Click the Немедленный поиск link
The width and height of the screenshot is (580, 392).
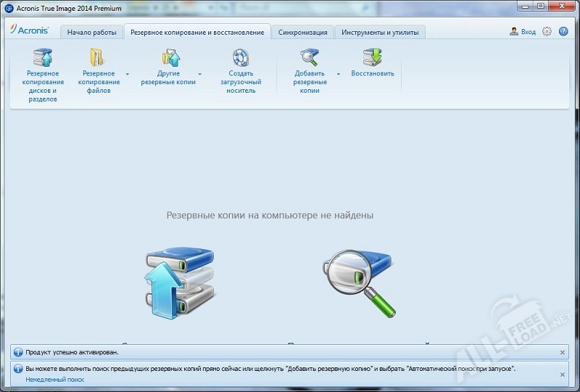pyautogui.click(x=55, y=379)
